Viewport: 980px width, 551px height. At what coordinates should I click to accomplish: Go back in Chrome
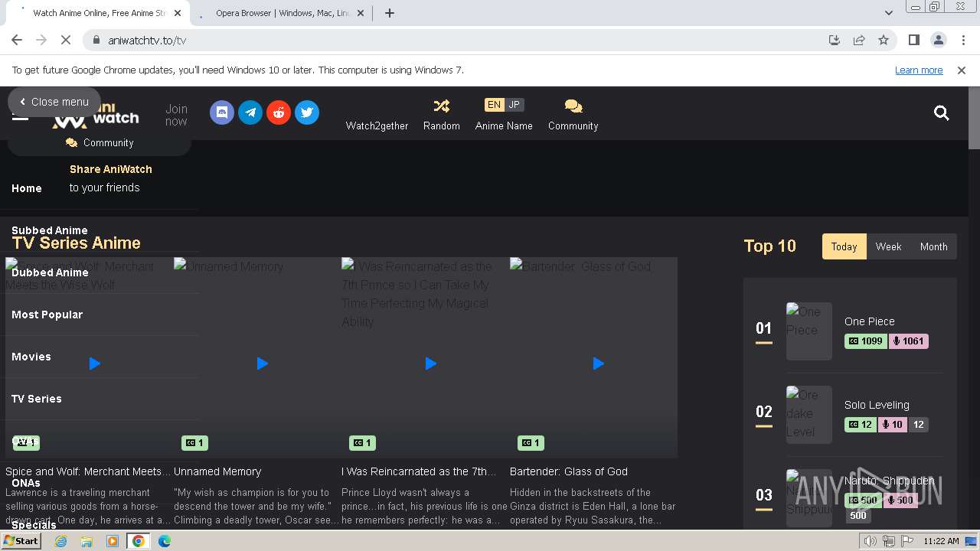[x=17, y=40]
